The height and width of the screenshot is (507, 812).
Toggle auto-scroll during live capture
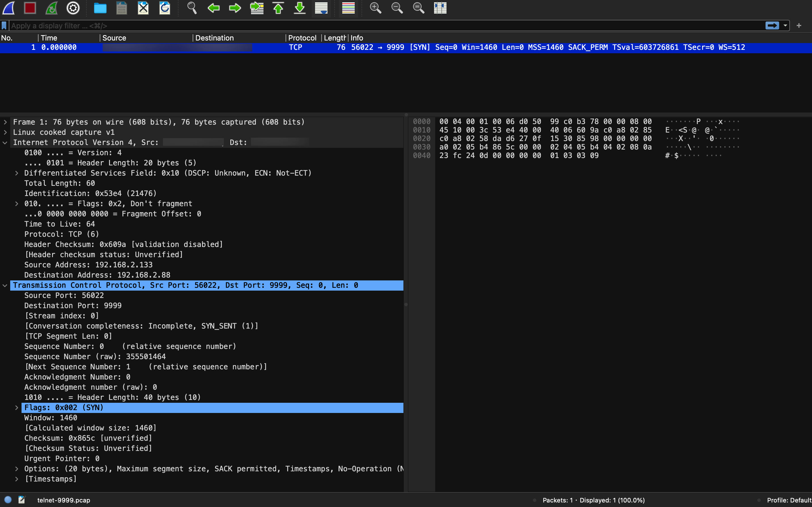321,8
